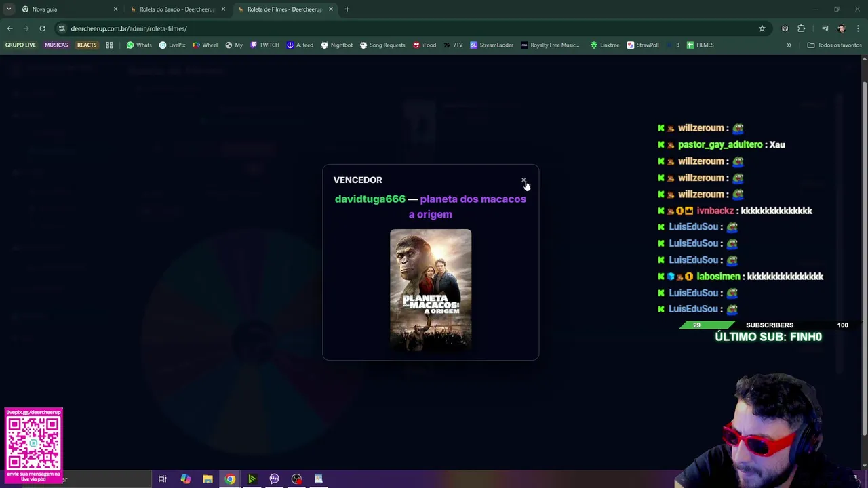Close the Roleta de Filmes tab

point(331,9)
